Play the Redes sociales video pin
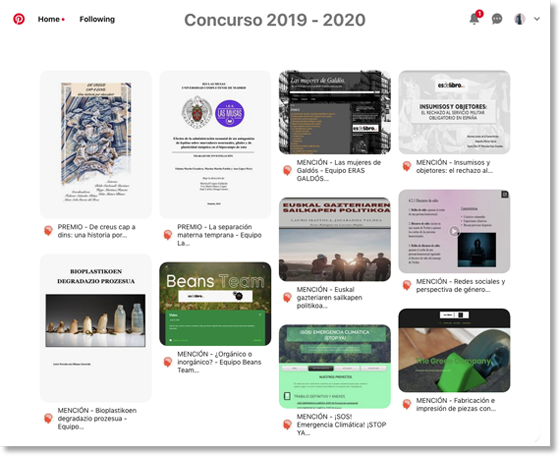560x456 pixels. tap(454, 231)
